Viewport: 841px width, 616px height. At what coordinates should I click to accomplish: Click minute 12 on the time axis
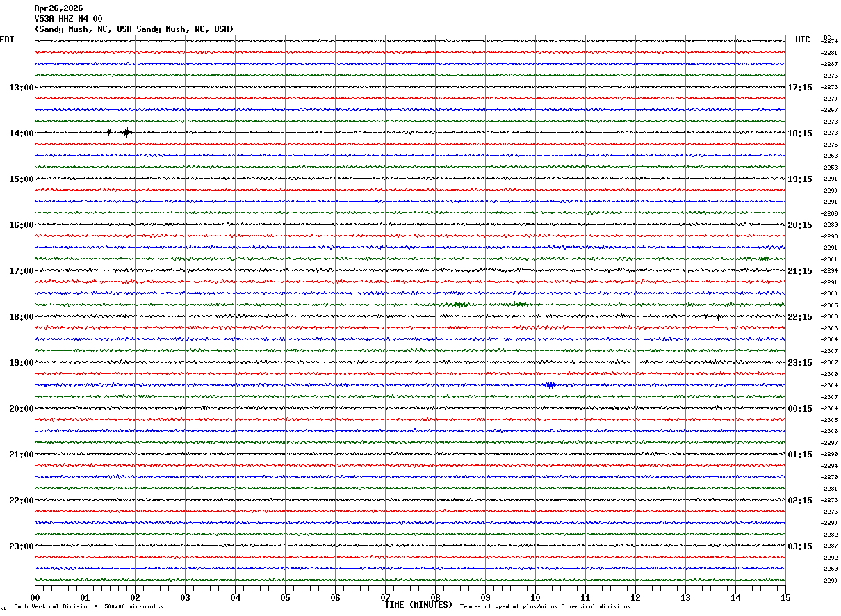click(635, 597)
